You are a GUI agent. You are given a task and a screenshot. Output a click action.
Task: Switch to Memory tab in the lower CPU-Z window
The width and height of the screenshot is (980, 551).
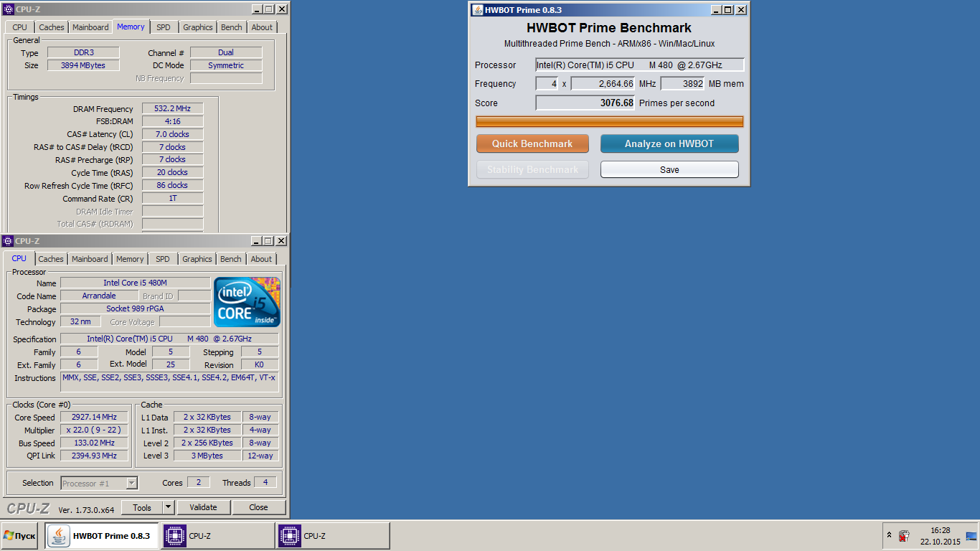(x=130, y=259)
